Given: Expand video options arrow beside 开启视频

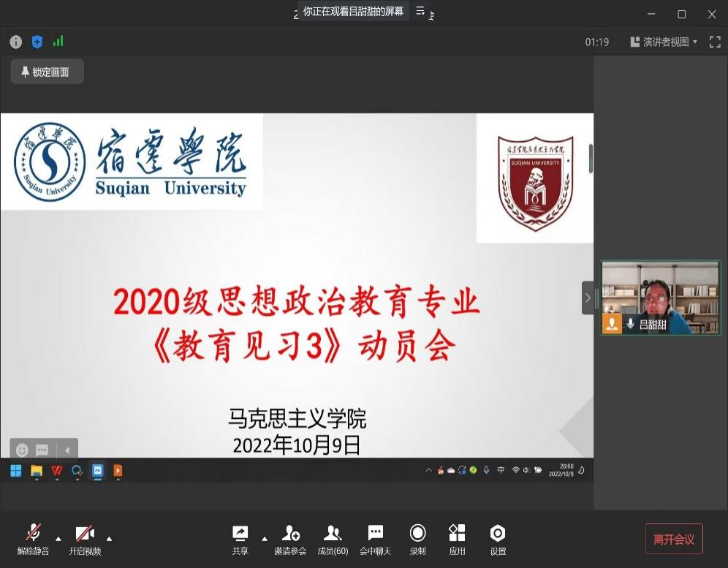Looking at the screenshot, I should pyautogui.click(x=110, y=539).
